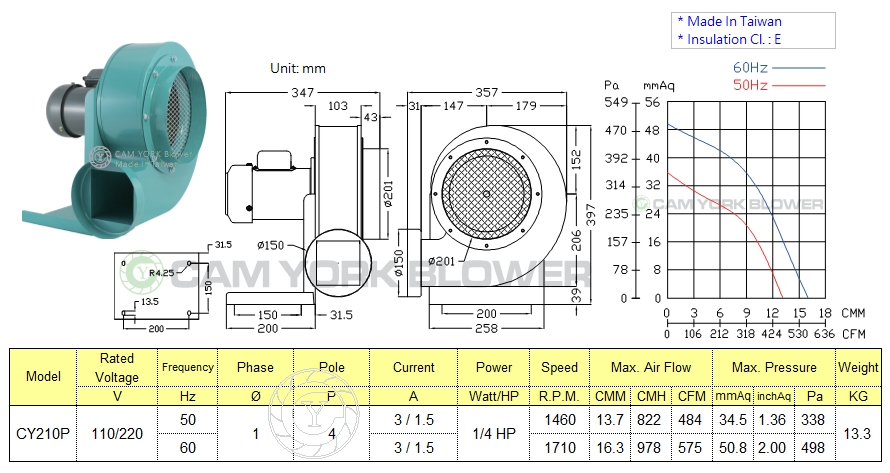The height and width of the screenshot is (473, 890).
Task: Click the Speed column header
Action: coord(559,367)
